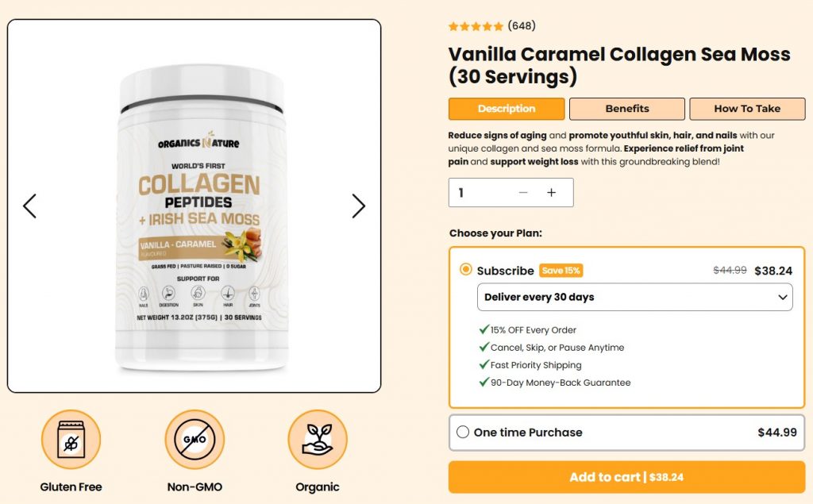The width and height of the screenshot is (813, 504).
Task: Open the Deliver every 30 days dropdown
Action: pyautogui.click(x=634, y=297)
